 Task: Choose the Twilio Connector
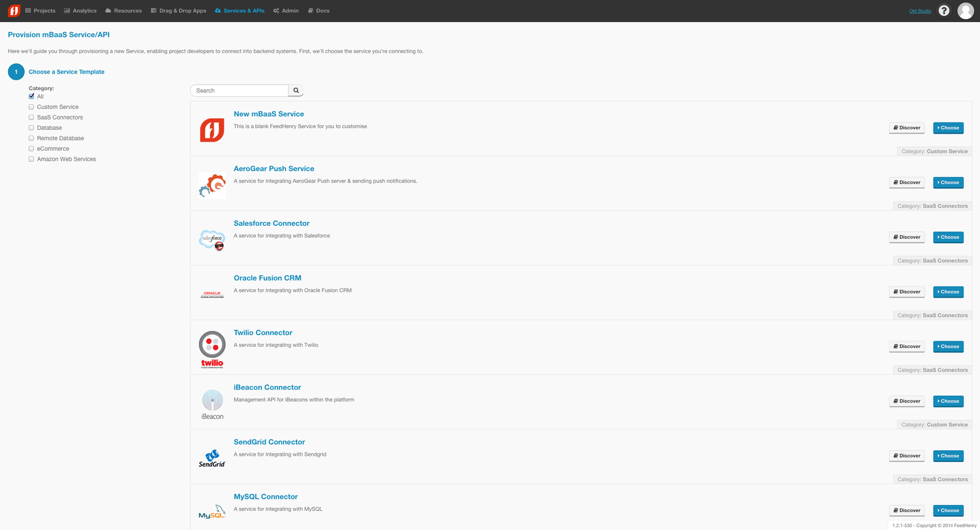pos(948,347)
